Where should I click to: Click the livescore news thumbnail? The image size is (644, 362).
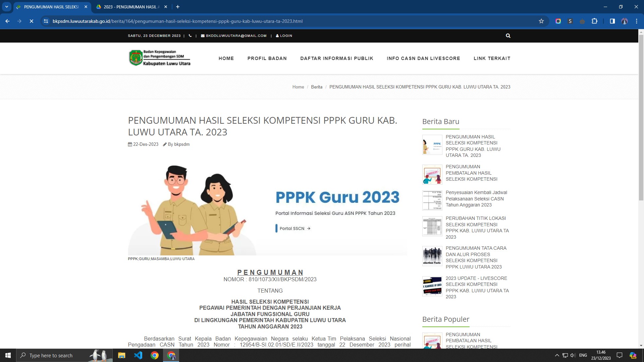coord(432,286)
